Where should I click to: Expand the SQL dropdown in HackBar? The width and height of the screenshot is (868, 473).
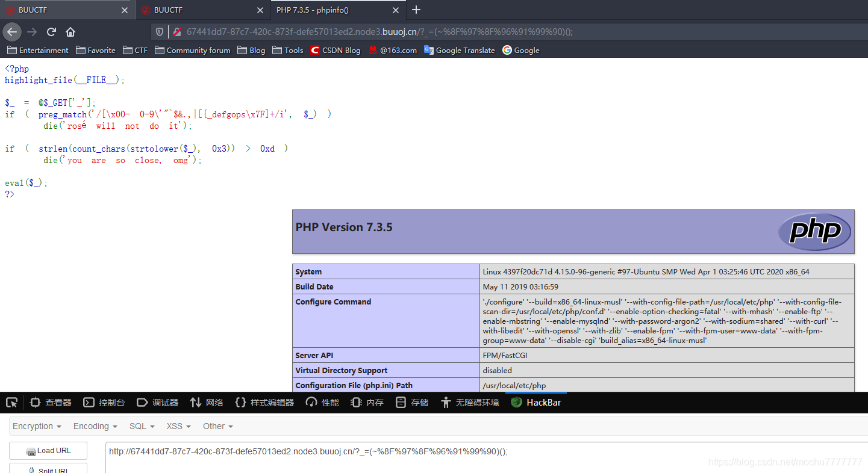coord(142,426)
